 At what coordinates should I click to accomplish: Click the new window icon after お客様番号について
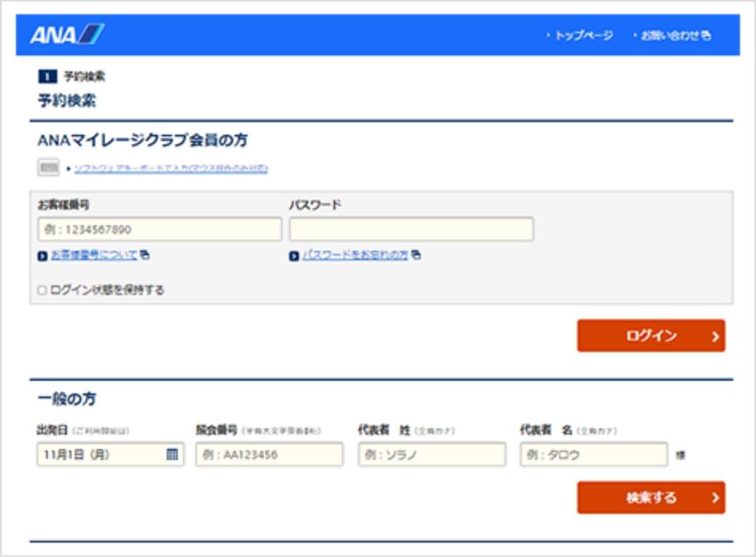pyautogui.click(x=145, y=255)
